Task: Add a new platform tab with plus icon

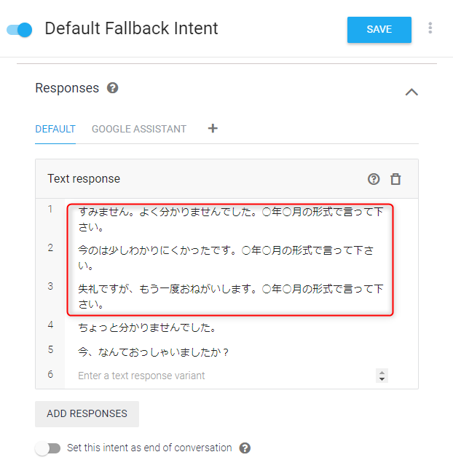Action: tap(213, 128)
